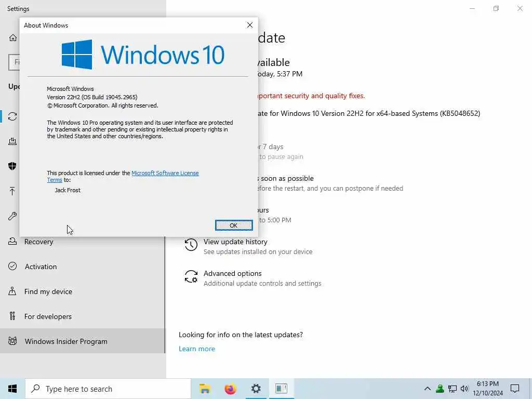Click the View update history clock icon
The height and width of the screenshot is (399, 532).
[191, 245]
